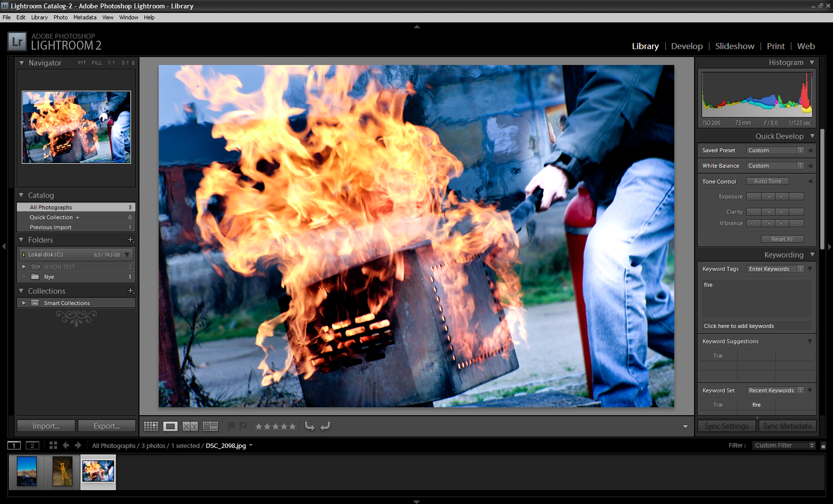This screenshot has width=833, height=504.
Task: Click the Export... button
Action: click(107, 426)
